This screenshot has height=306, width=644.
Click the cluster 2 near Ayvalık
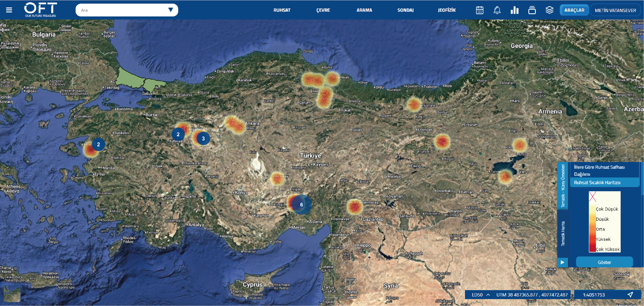click(x=98, y=144)
